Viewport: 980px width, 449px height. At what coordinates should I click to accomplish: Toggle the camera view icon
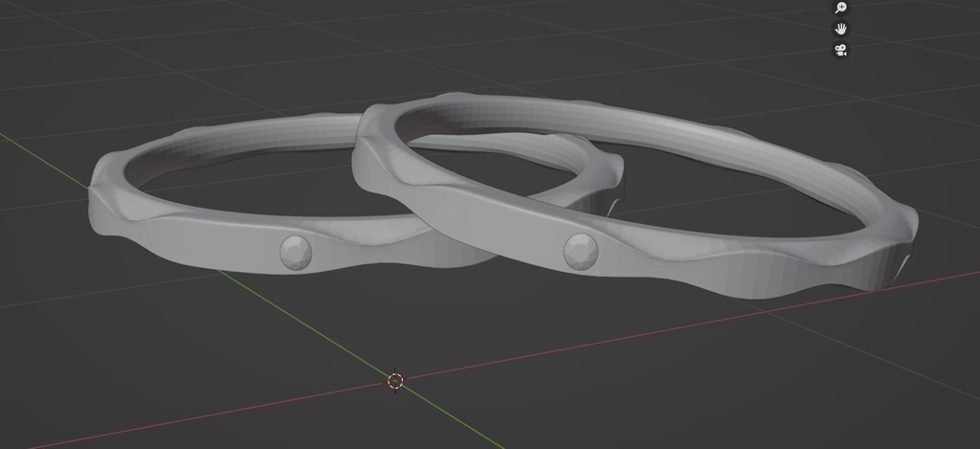[x=841, y=50]
